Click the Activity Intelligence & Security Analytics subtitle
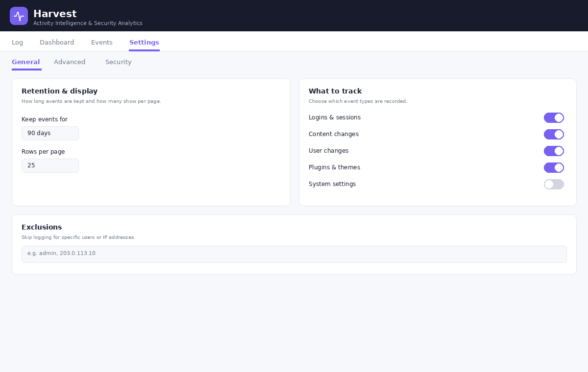This screenshot has height=372, width=588. point(88,23)
